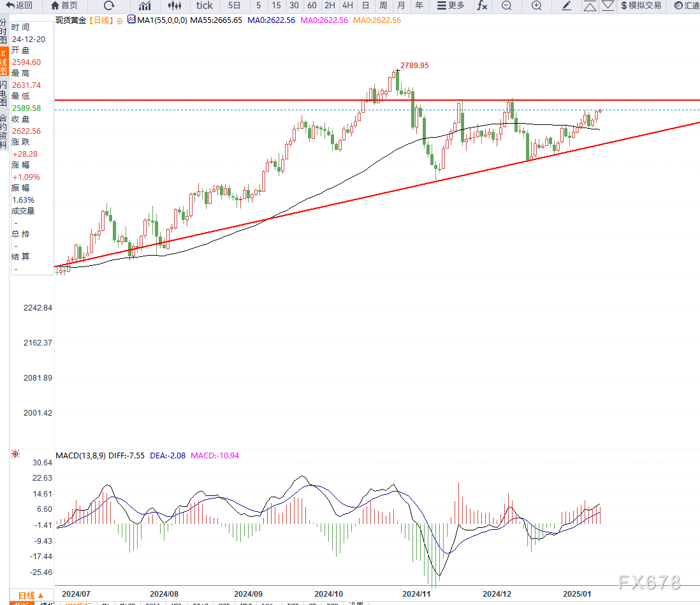The height and width of the screenshot is (605, 700).
Task: Click the MACD pane sun settings icon
Action: [15, 454]
